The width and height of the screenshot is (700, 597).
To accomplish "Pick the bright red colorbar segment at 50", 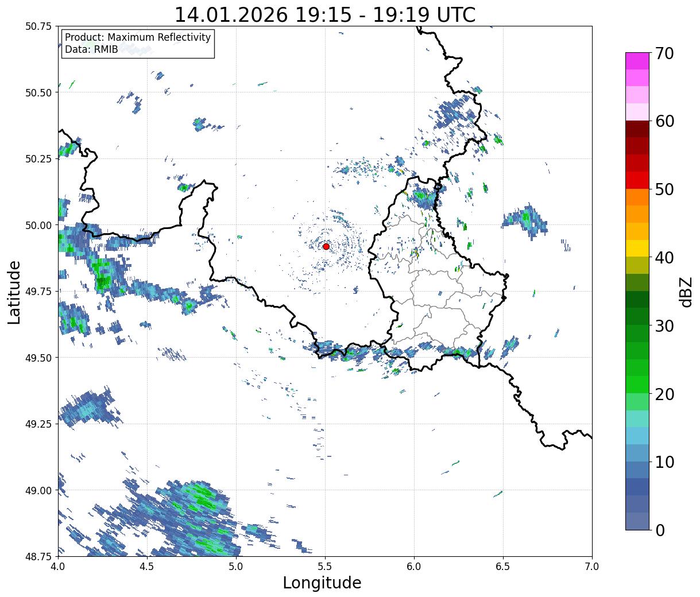I will click(637, 180).
